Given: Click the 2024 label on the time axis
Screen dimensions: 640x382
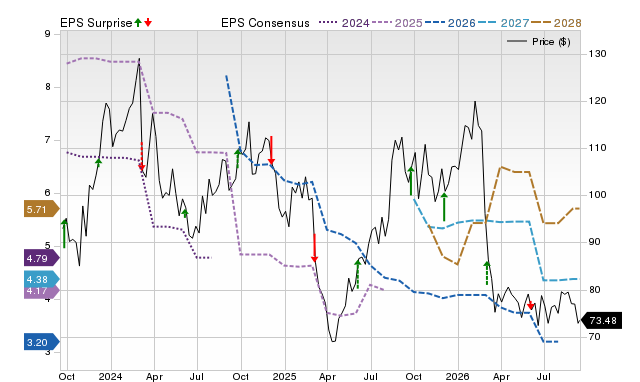Looking at the screenshot, I should coord(110,376).
